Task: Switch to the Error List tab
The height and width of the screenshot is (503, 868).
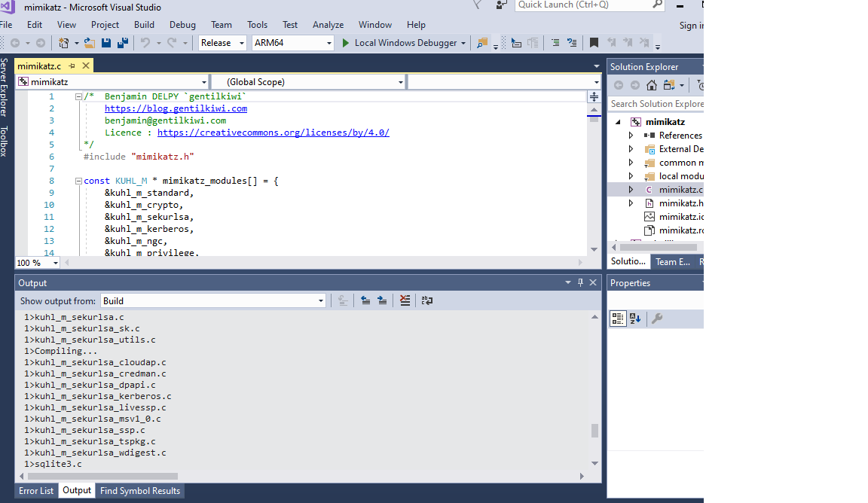Action: tap(35, 490)
